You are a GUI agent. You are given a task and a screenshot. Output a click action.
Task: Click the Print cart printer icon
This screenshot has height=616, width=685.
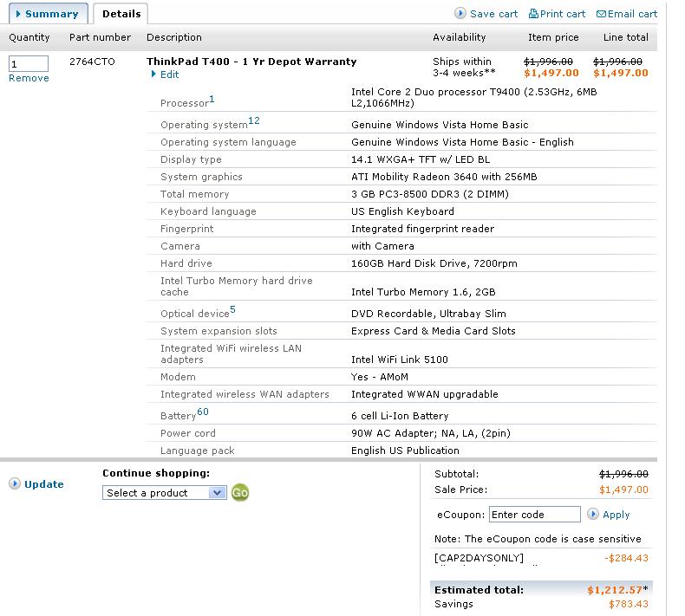[x=533, y=14]
